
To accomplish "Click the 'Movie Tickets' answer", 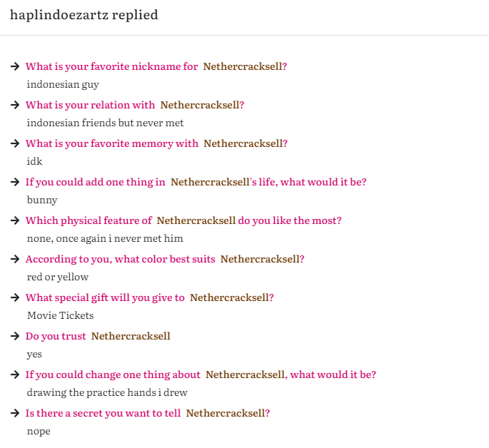I will pyautogui.click(x=60, y=315).
